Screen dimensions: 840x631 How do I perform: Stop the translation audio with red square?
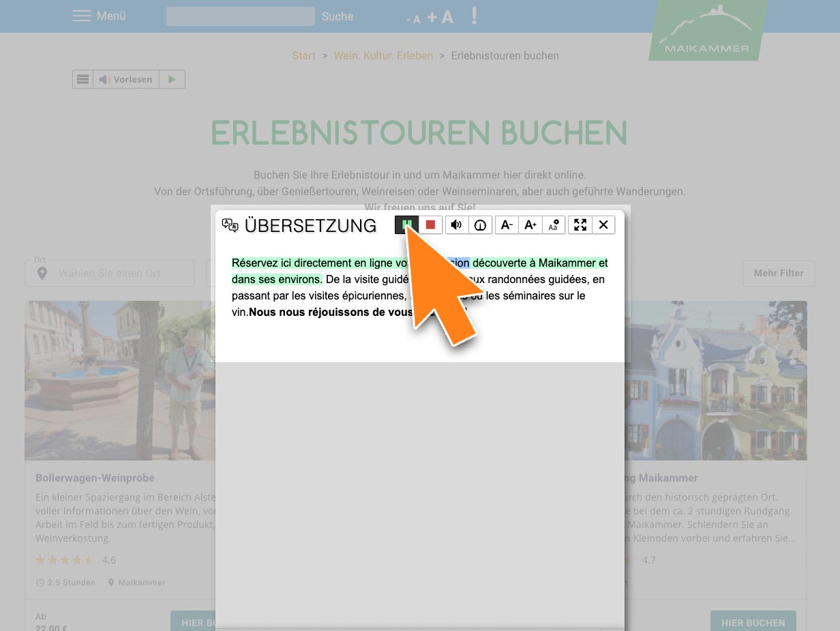430,224
